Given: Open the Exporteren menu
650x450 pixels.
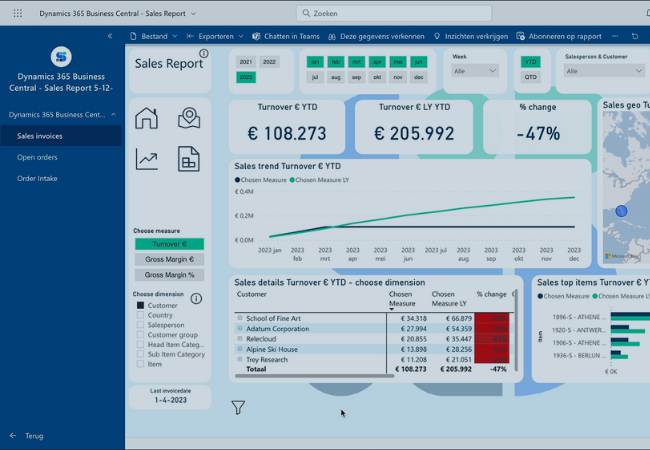Looking at the screenshot, I should point(215,36).
